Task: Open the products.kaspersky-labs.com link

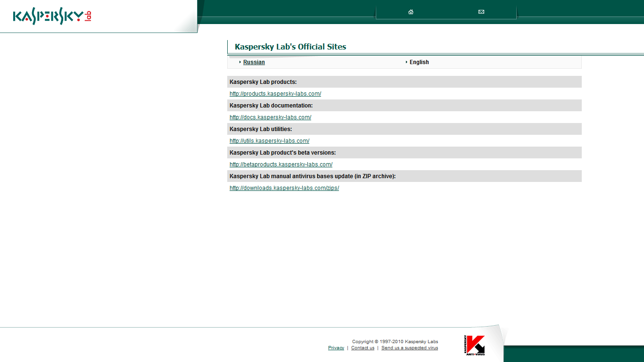Action: coord(275,94)
